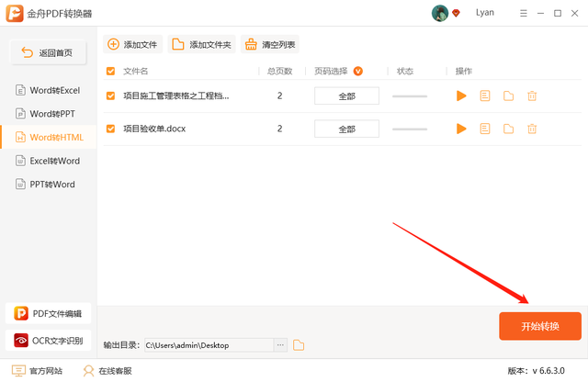The image size is (588, 382).
Task: Browse output directory with the ... button
Action: (280, 345)
